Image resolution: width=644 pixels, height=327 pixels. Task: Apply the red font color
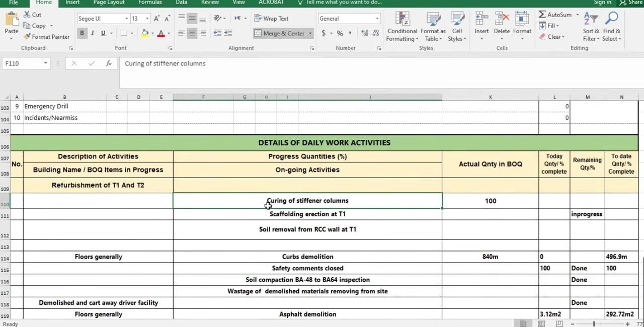[161, 33]
